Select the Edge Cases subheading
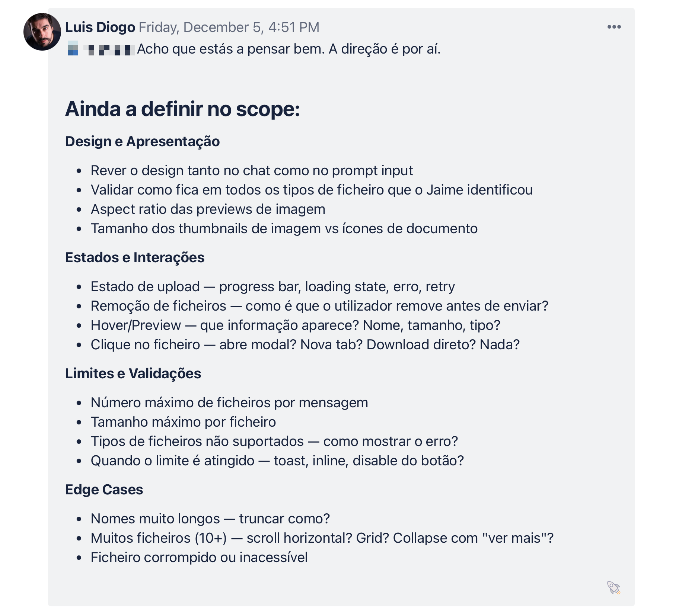 coord(104,490)
